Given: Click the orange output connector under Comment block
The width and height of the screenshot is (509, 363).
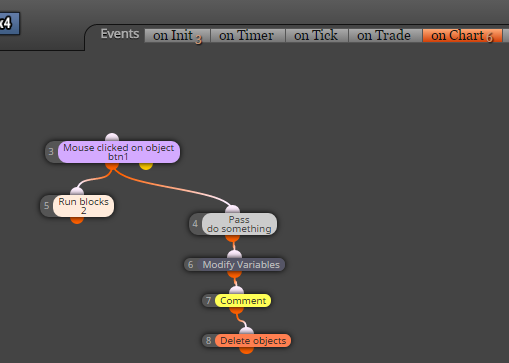Looking at the screenshot, I should [236, 310].
